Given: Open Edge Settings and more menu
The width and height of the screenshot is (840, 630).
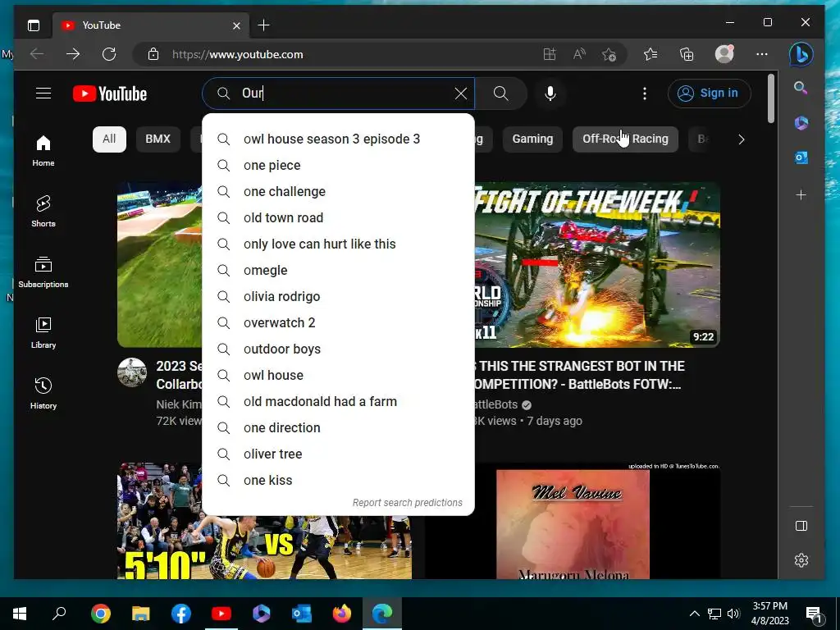Looking at the screenshot, I should click(762, 54).
